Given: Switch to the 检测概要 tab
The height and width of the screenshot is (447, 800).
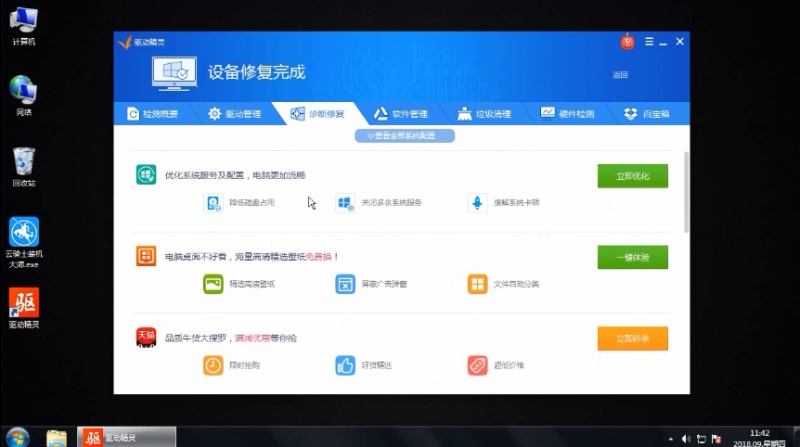Looking at the screenshot, I should pos(153,114).
